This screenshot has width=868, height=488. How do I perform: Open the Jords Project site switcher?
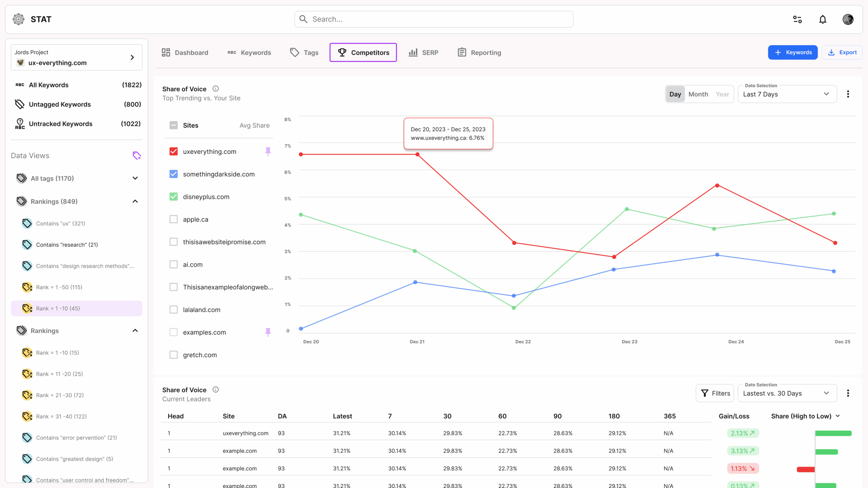[77, 58]
